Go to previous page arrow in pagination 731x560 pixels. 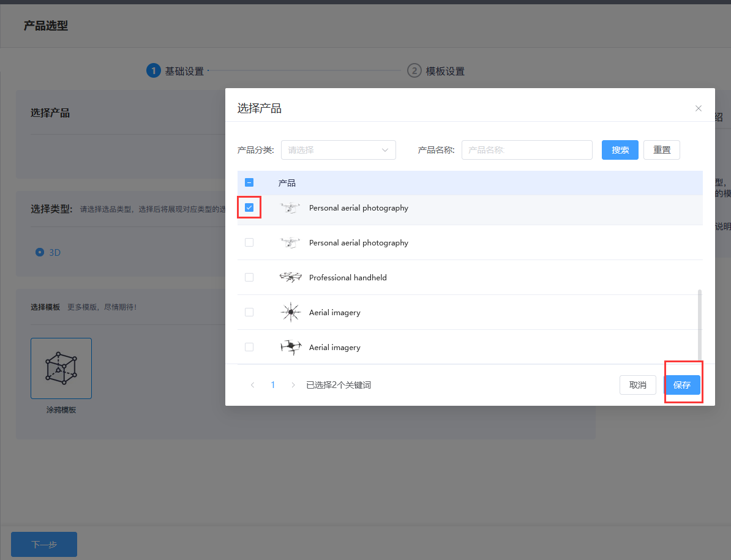click(x=252, y=385)
